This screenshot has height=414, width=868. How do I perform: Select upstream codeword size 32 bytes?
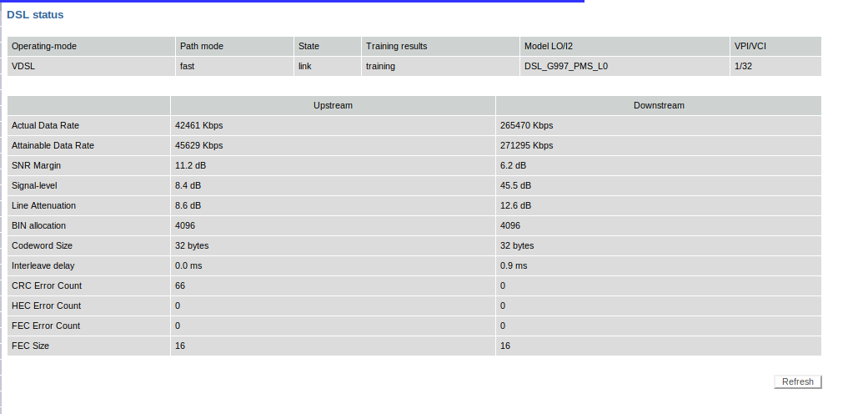click(192, 245)
